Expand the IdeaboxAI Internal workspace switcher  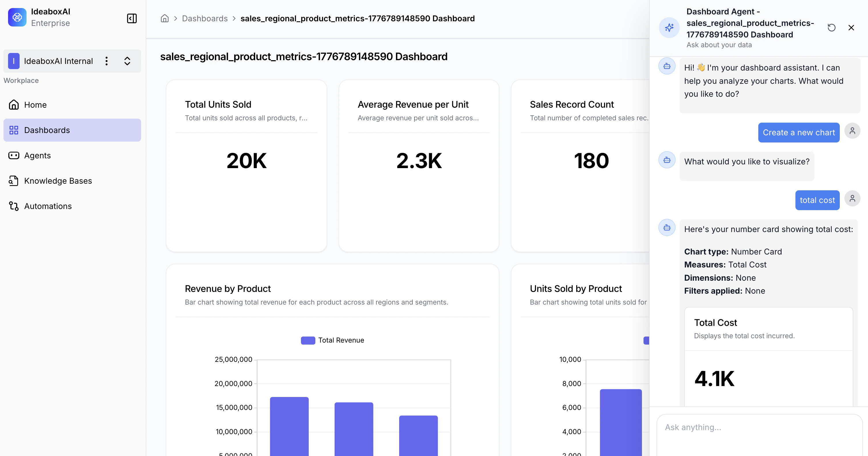click(127, 61)
